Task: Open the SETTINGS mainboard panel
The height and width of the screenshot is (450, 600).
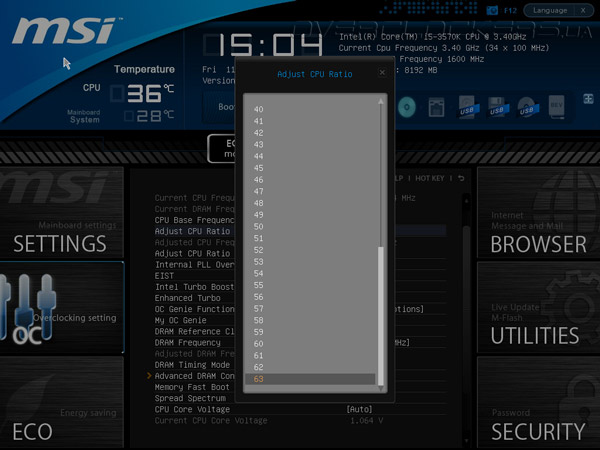Action: coord(61,212)
